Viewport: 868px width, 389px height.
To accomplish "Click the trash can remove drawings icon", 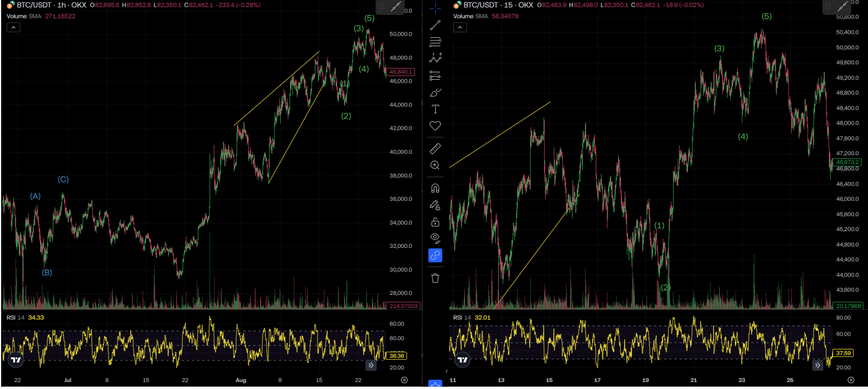I will (435, 278).
